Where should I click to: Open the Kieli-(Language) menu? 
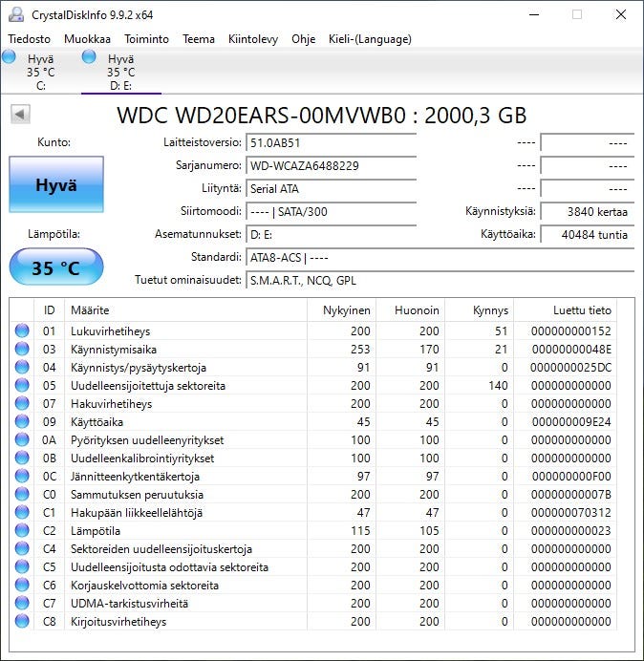click(x=370, y=39)
